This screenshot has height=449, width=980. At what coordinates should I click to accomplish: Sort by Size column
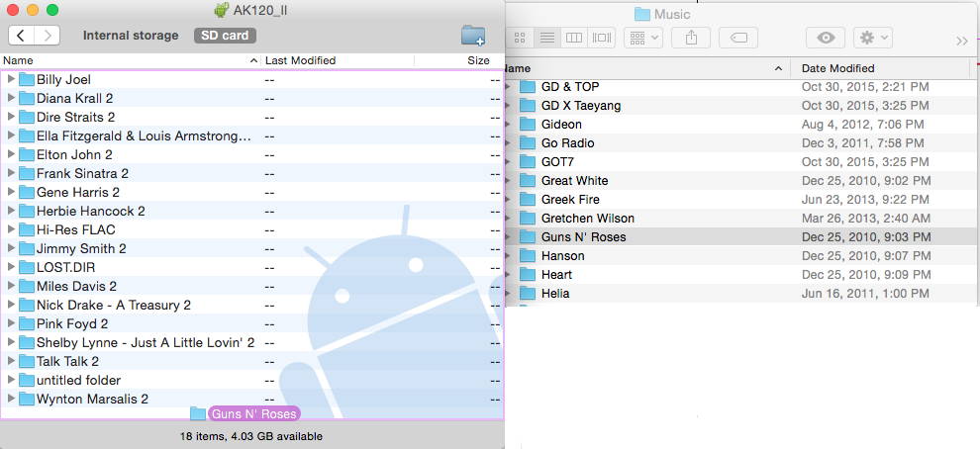coord(459,60)
